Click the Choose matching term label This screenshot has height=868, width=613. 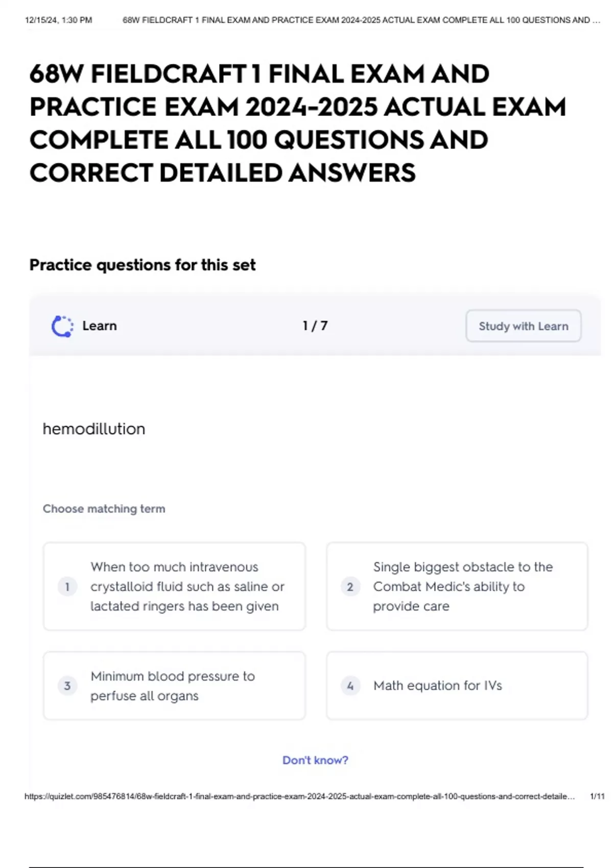click(104, 509)
